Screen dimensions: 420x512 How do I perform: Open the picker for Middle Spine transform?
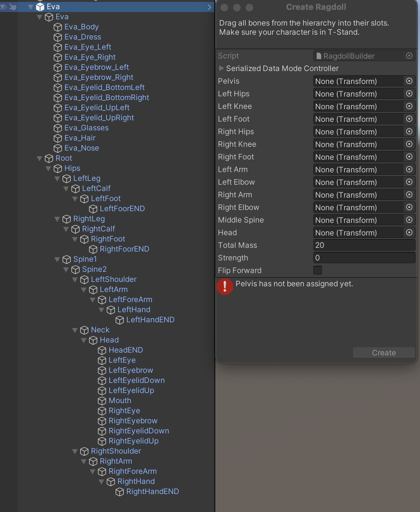(x=409, y=220)
